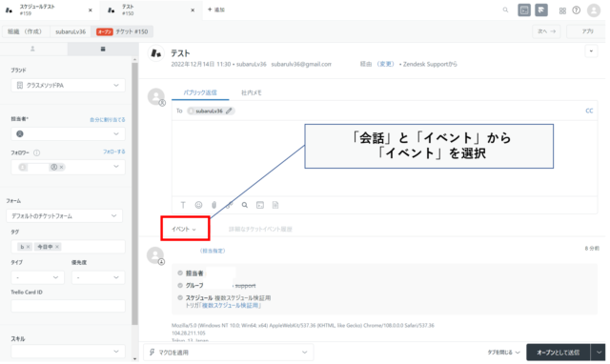The height and width of the screenshot is (364, 610).
Task: Click the document icon in editor toolbar
Action: point(275,205)
